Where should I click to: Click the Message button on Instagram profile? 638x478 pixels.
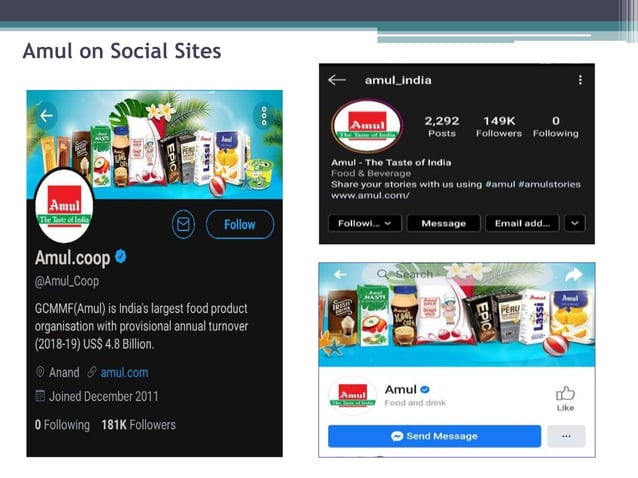coord(444,223)
